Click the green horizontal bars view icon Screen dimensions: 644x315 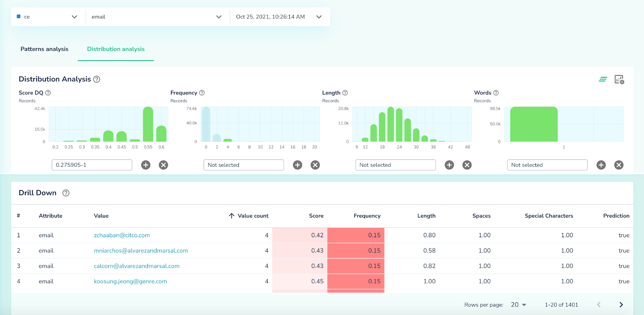tap(603, 79)
